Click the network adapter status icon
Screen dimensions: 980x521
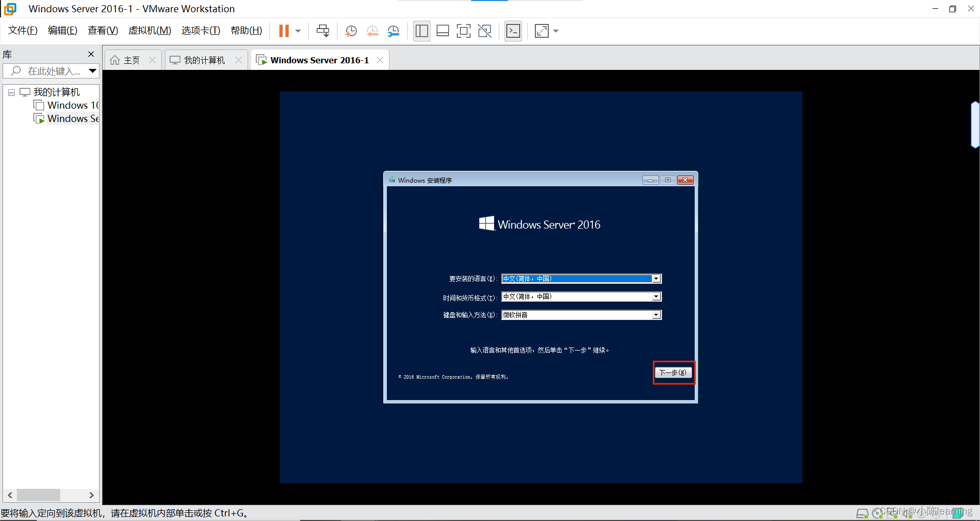[893, 513]
